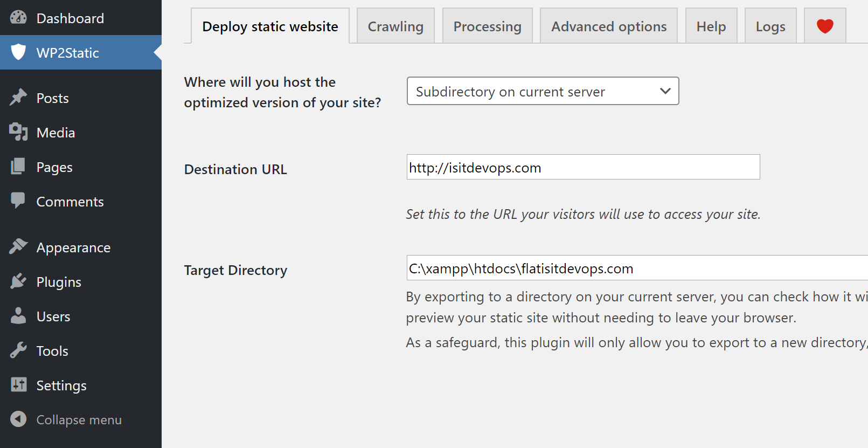Click the Pages document icon
The width and height of the screenshot is (868, 448).
[18, 167]
